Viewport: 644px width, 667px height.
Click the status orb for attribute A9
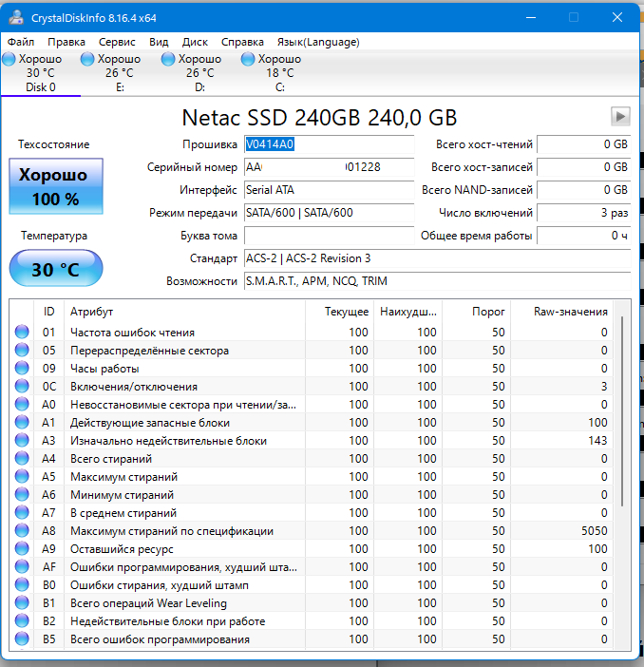click(x=22, y=549)
